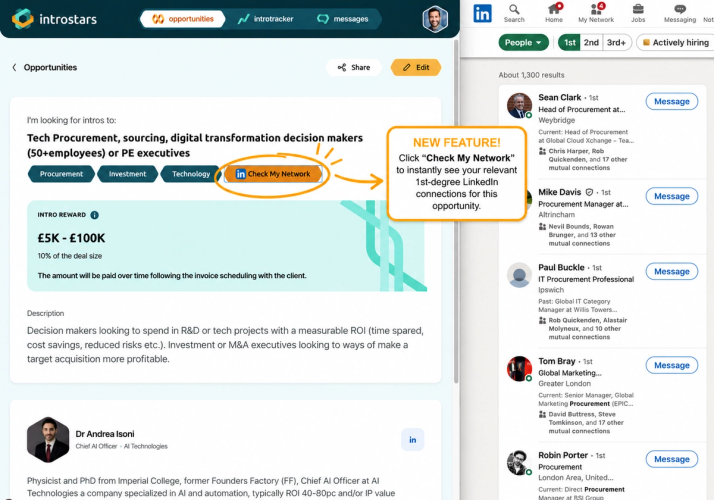
Task: Click the pencil icon in Edit button
Action: tap(407, 67)
